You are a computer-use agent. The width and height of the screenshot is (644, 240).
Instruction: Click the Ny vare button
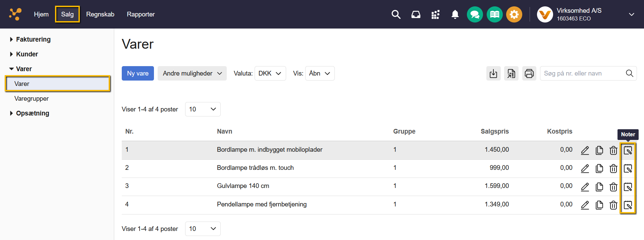[138, 74]
